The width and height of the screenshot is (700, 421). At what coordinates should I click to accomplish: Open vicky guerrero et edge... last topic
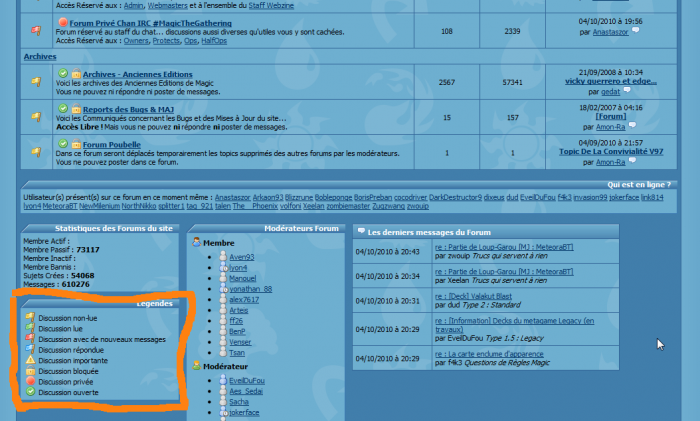(611, 81)
